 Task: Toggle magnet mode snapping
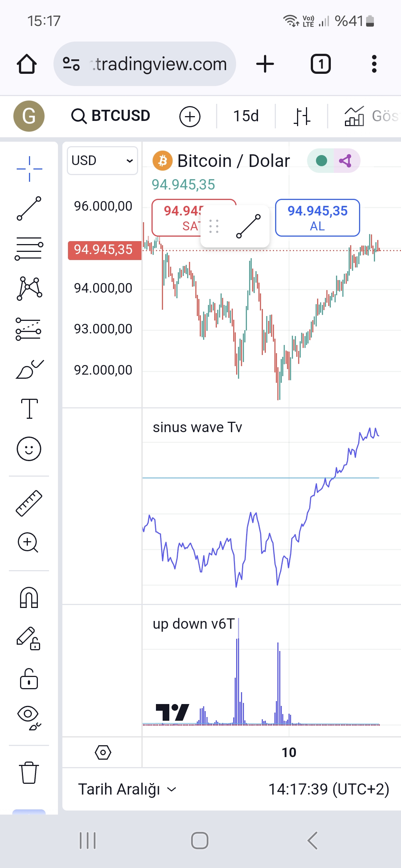[x=29, y=597]
